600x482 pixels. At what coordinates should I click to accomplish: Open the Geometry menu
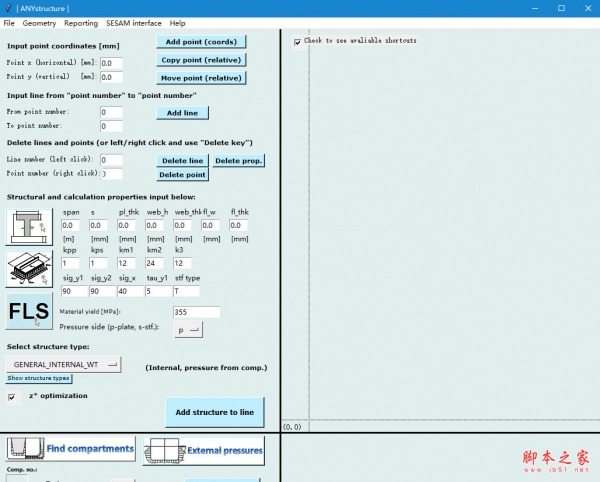39,23
